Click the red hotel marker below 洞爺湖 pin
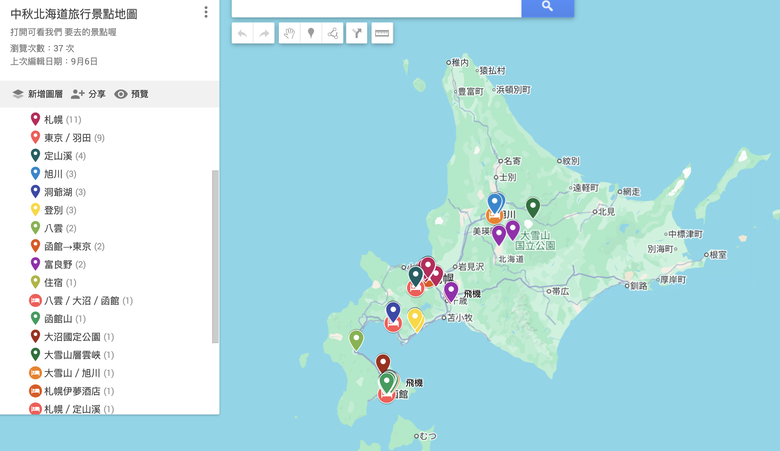Image resolution: width=780 pixels, height=451 pixels. click(x=393, y=326)
